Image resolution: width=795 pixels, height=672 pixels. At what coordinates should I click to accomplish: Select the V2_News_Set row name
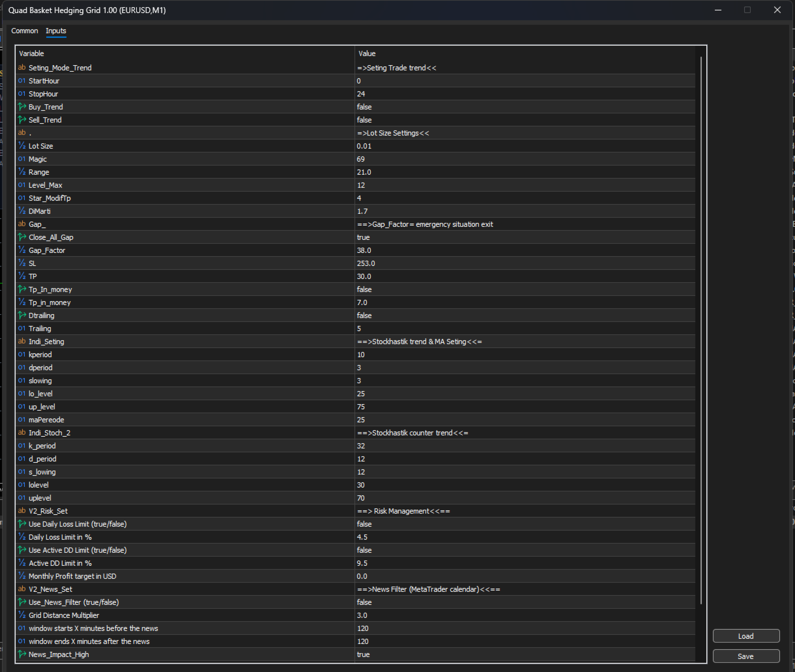click(50, 589)
